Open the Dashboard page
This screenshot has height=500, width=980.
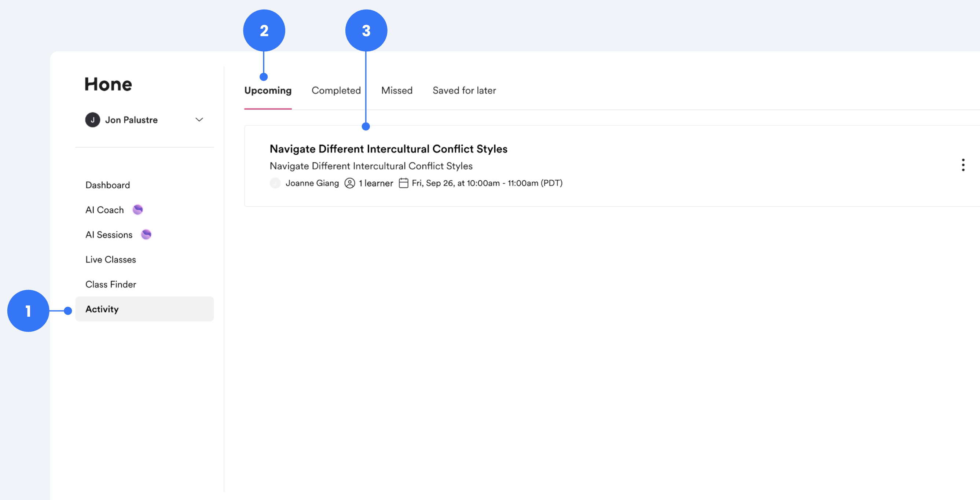point(108,185)
